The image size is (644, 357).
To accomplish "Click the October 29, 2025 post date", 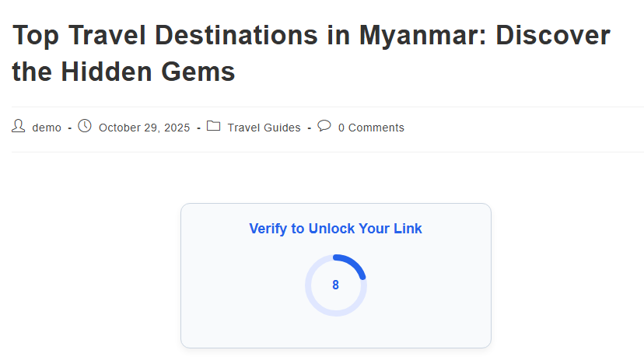I will point(144,128).
